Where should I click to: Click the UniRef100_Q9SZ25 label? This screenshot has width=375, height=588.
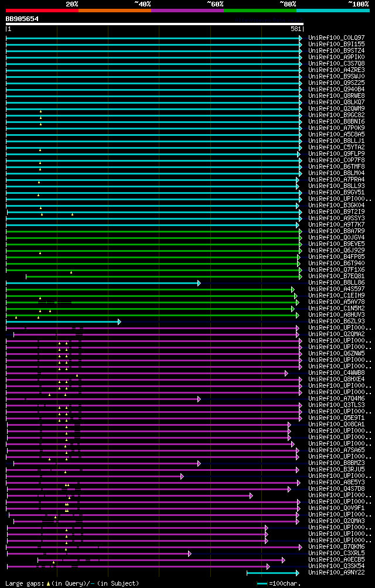[336, 83]
